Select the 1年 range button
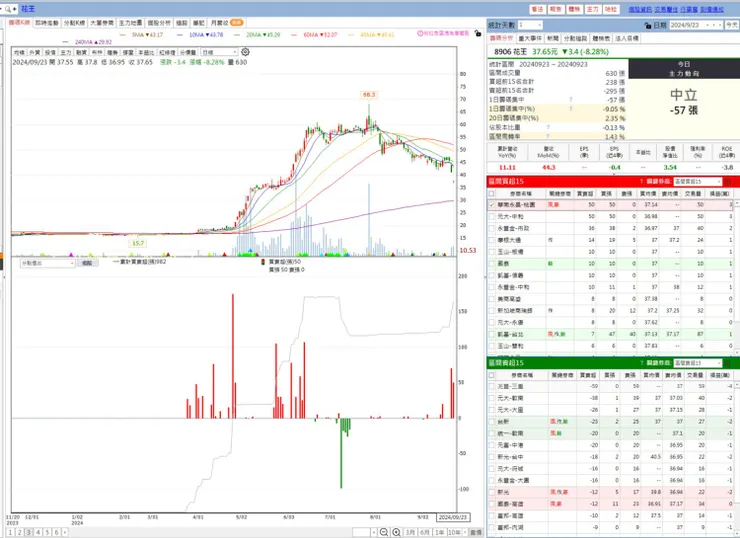The height and width of the screenshot is (538, 740). (440, 532)
